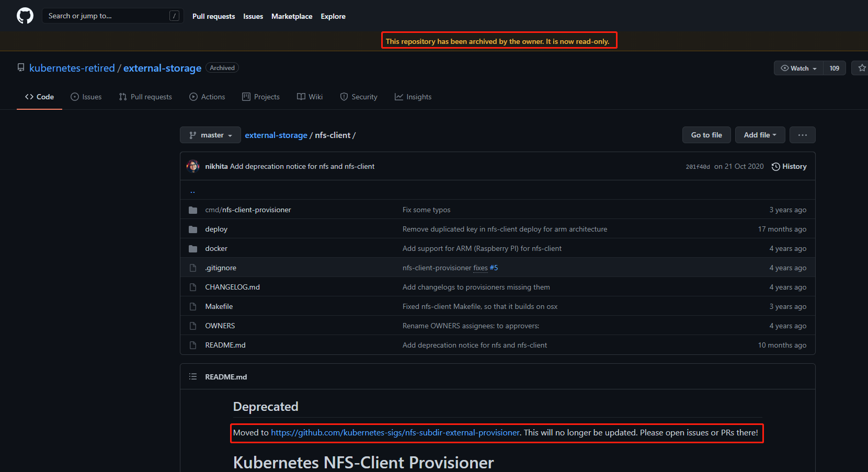868x472 pixels.
Task: Expand the Add file dropdown
Action: pos(760,135)
